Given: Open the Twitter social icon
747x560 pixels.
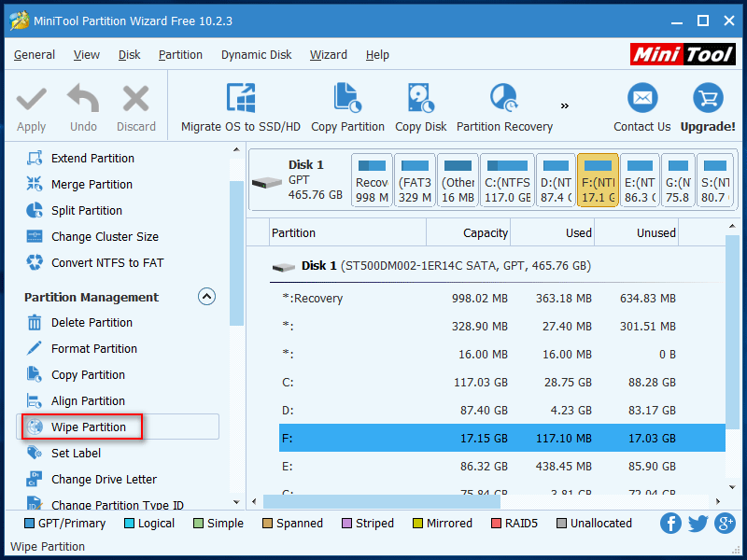Looking at the screenshot, I should click(x=698, y=524).
